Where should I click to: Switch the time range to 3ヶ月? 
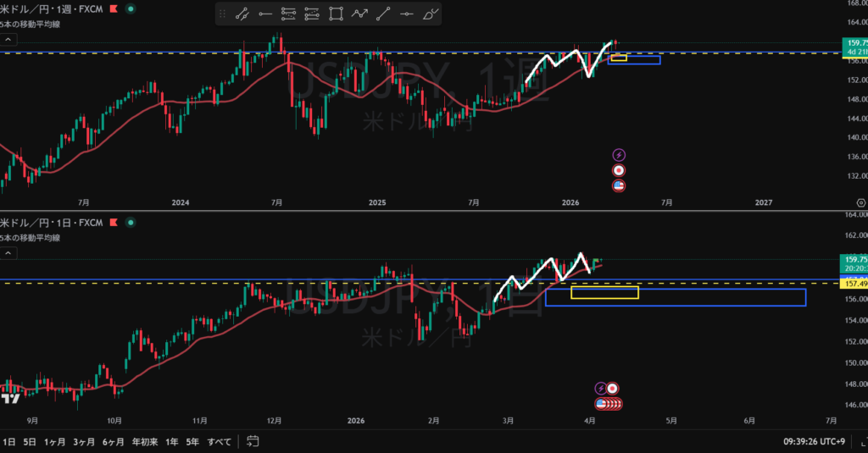[x=83, y=441]
